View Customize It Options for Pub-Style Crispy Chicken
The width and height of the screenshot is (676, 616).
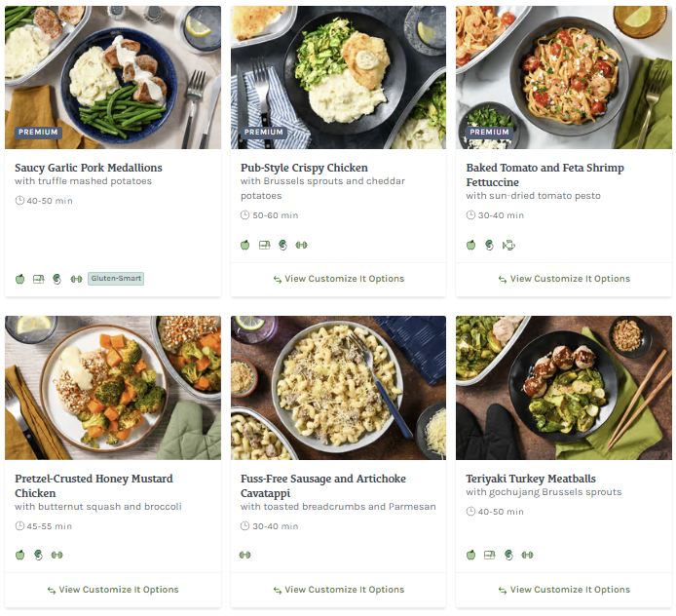coord(338,279)
